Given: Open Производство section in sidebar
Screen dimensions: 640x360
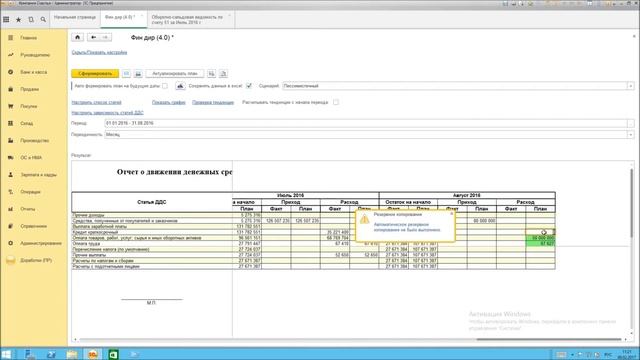Looking at the screenshot, I should pyautogui.click(x=34, y=140).
